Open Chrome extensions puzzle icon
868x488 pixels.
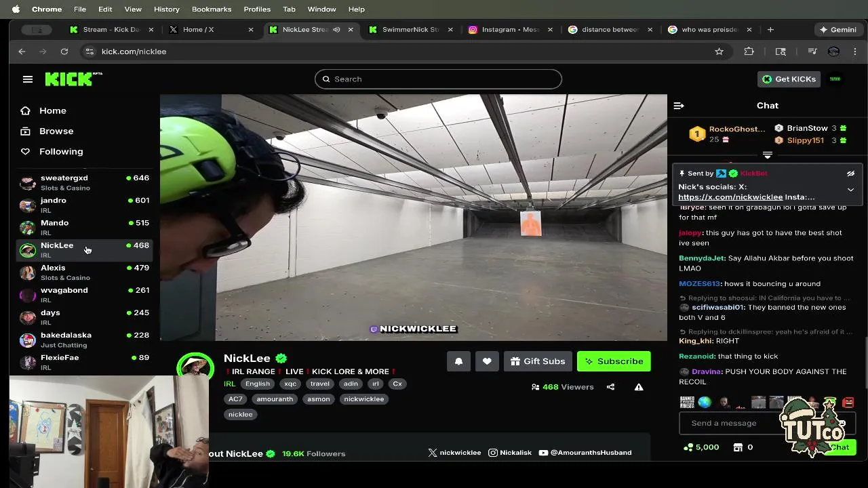coord(749,52)
